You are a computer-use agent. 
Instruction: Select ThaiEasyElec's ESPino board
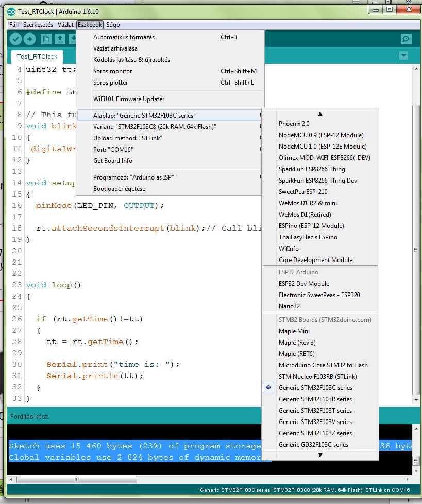pyautogui.click(x=320, y=237)
